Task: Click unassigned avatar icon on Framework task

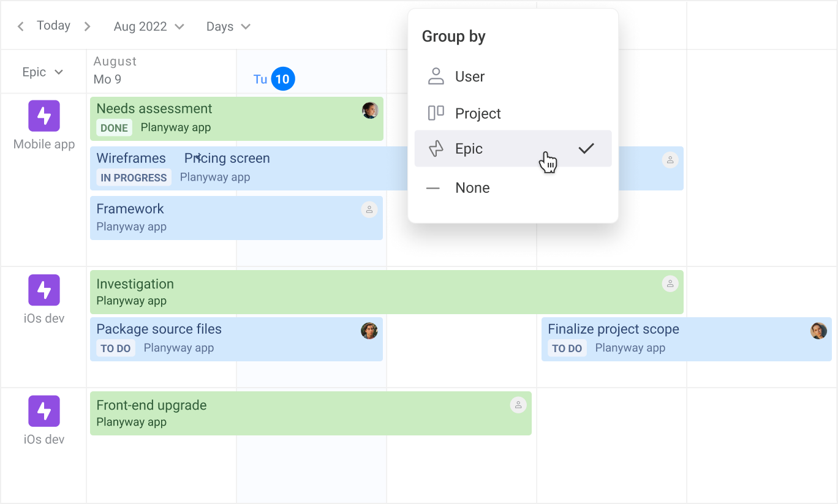Action: pyautogui.click(x=369, y=210)
